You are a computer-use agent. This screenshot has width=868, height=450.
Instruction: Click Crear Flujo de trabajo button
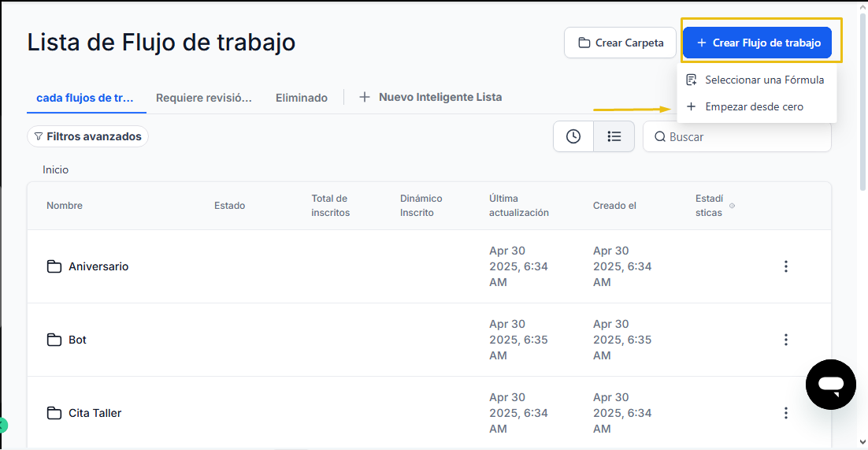pos(757,43)
